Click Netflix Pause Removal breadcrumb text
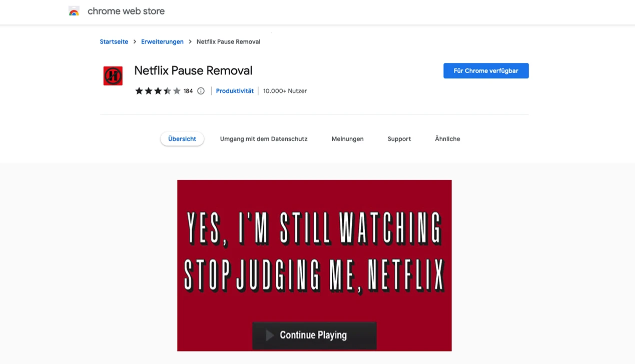635x364 pixels. pos(228,41)
